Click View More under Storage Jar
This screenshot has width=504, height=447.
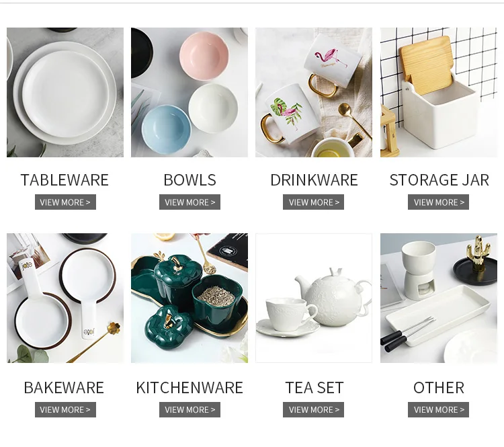[x=438, y=202]
